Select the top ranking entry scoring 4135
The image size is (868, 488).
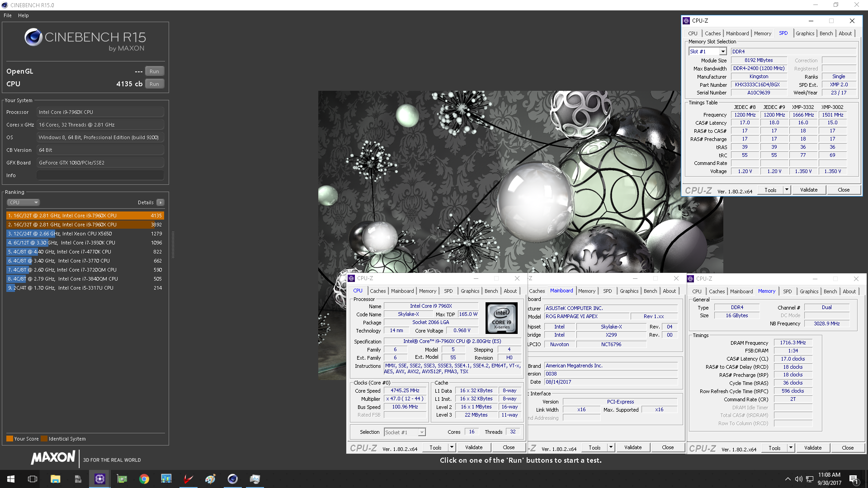pyautogui.click(x=85, y=216)
